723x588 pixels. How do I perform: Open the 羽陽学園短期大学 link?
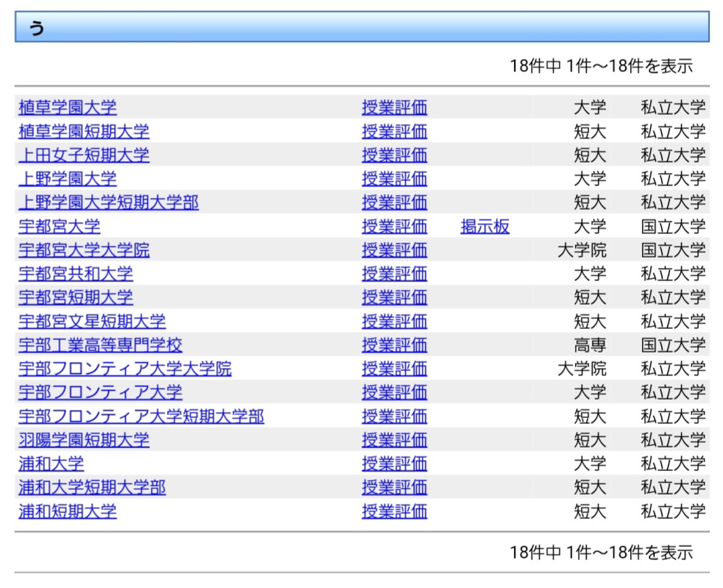click(x=84, y=440)
